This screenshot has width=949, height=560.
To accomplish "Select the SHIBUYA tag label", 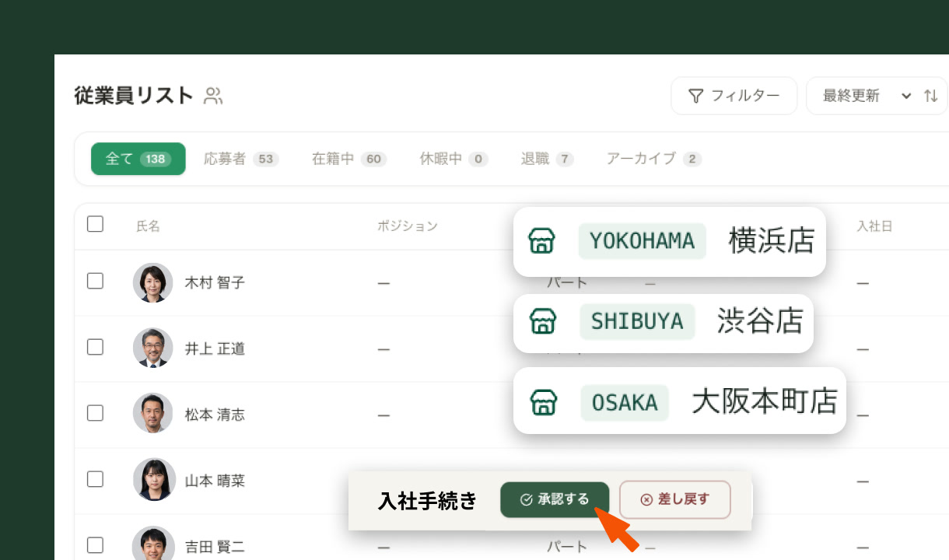I will (x=637, y=321).
